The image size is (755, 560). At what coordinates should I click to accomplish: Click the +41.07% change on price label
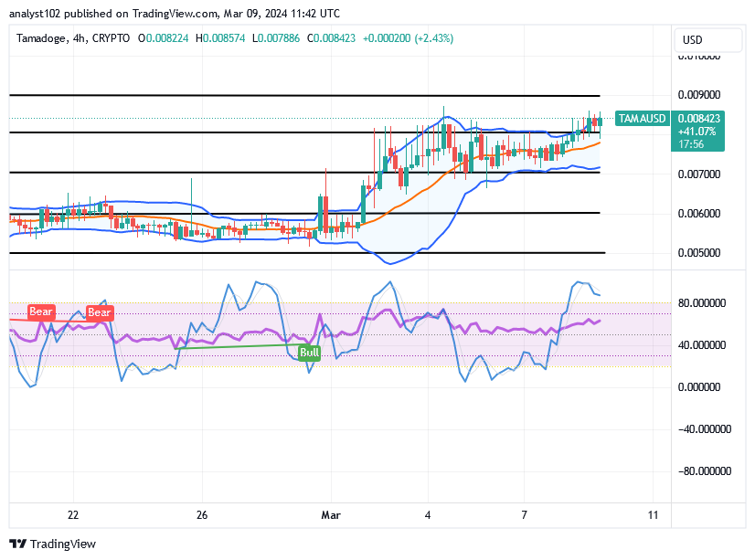coord(697,132)
